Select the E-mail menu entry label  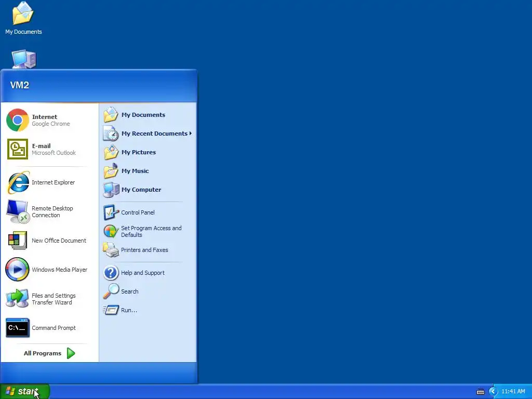tap(41, 146)
